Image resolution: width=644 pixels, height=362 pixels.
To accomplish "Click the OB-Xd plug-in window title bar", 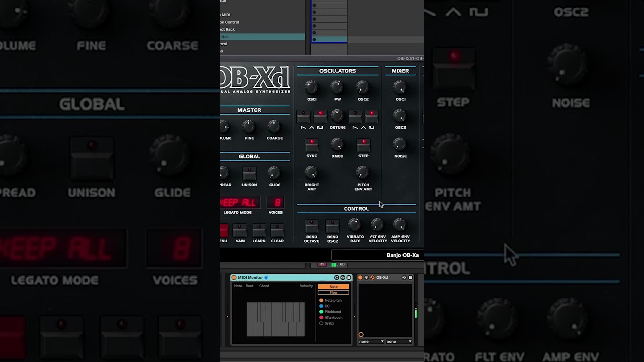I will 322,58.
